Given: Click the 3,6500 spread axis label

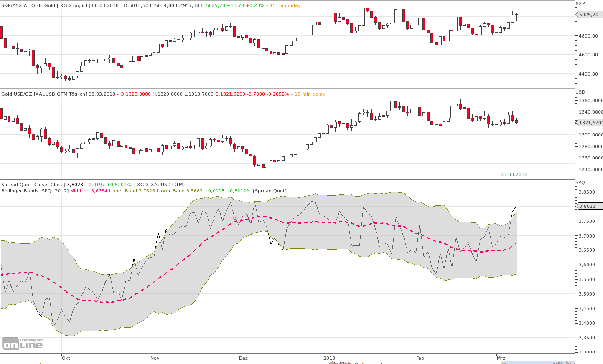Looking at the screenshot, I should [587, 250].
